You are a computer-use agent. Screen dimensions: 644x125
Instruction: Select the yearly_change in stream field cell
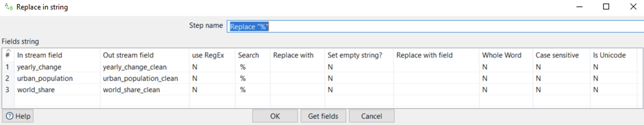[57, 67]
